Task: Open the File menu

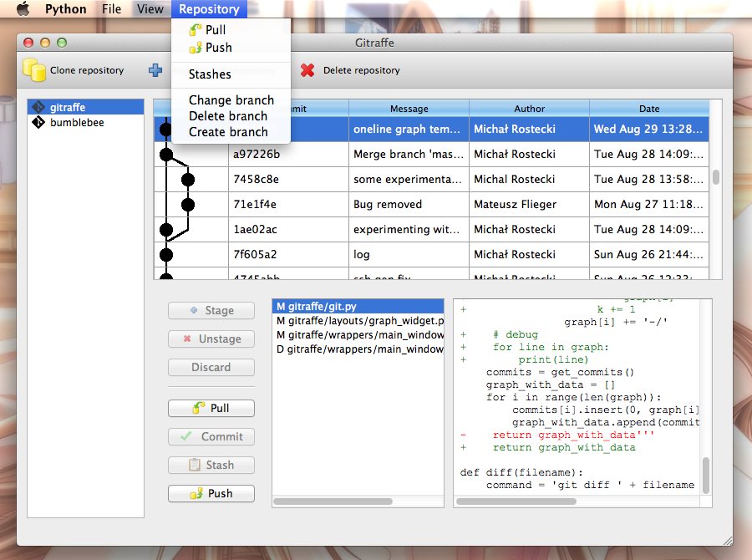Action: [111, 9]
